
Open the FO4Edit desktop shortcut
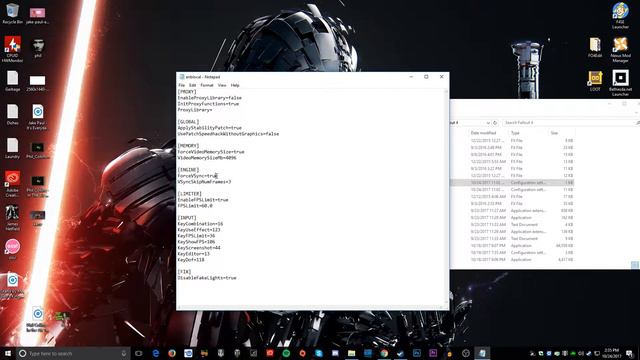[x=595, y=47]
